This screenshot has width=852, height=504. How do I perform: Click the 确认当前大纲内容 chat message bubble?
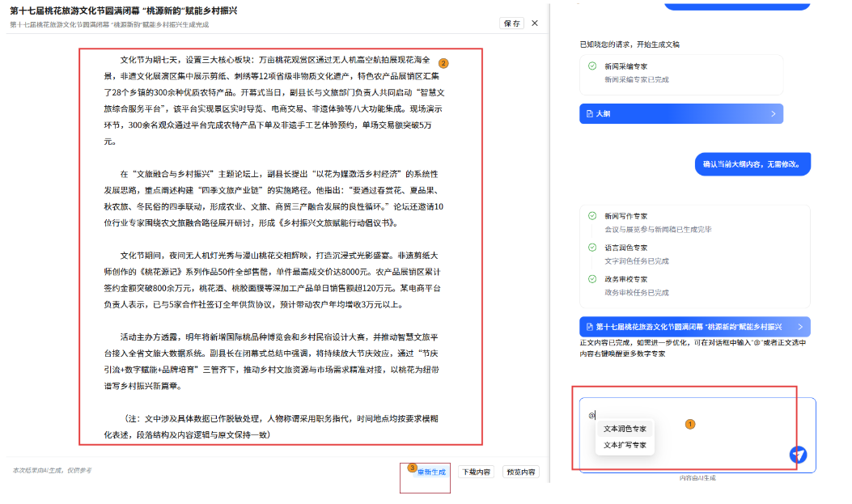[752, 164]
